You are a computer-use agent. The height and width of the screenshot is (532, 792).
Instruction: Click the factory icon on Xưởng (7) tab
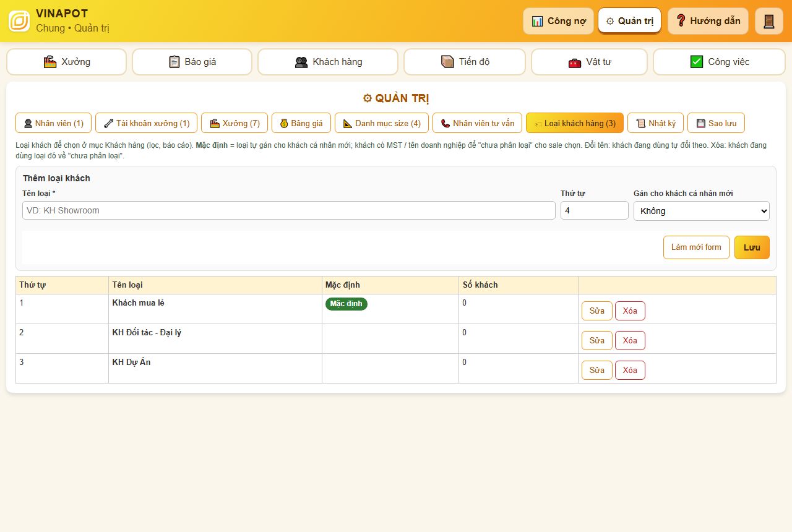215,123
